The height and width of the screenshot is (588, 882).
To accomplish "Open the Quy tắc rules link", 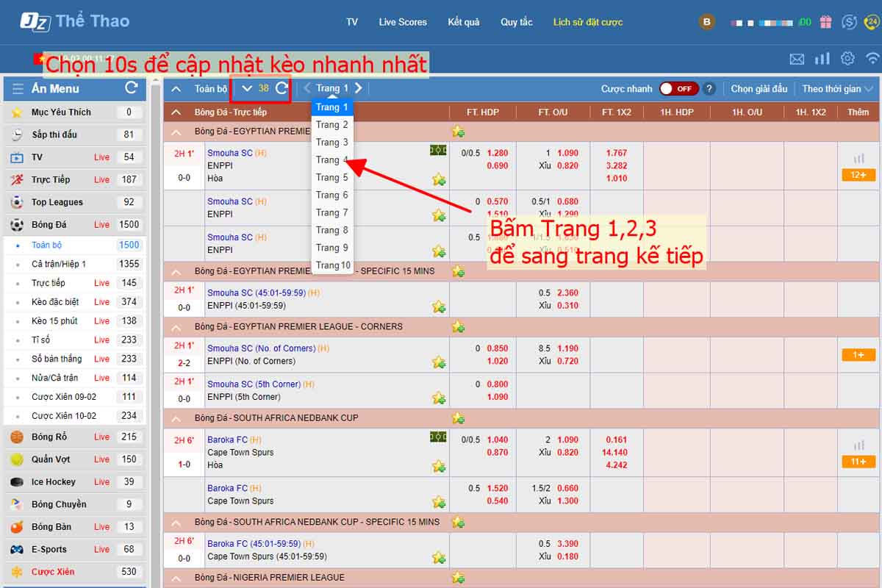I will pos(517,22).
